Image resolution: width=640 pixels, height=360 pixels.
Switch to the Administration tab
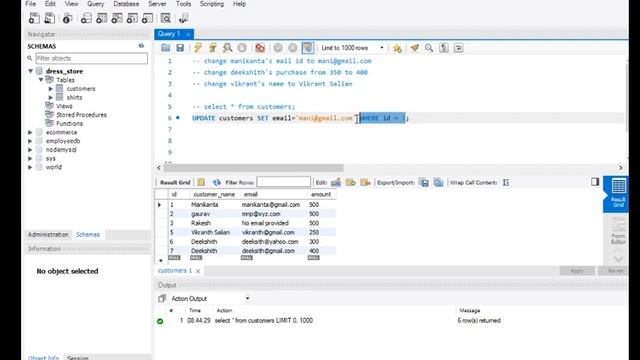tap(48, 235)
